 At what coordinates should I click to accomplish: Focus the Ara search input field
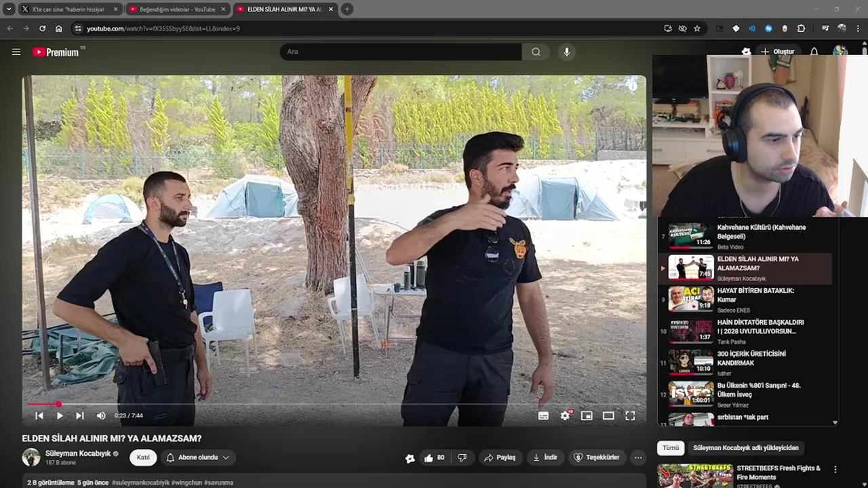[x=401, y=52]
